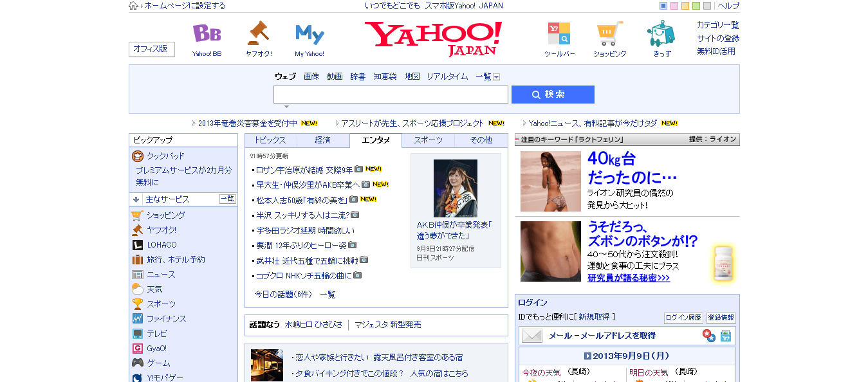The height and width of the screenshot is (382, 868).
Task: Open headline 宇多田ラジオ延期 時間欲しい
Action: pos(305,230)
